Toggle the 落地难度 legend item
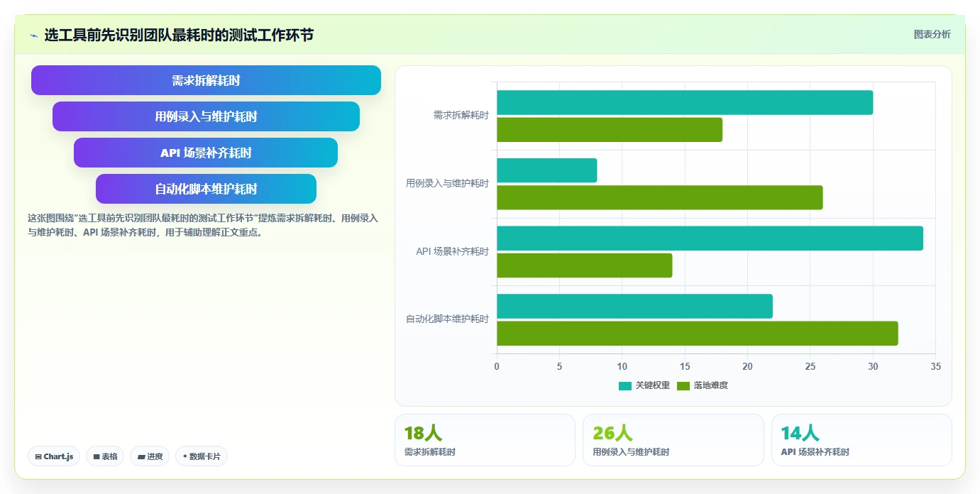Image resolution: width=980 pixels, height=494 pixels. (x=703, y=385)
